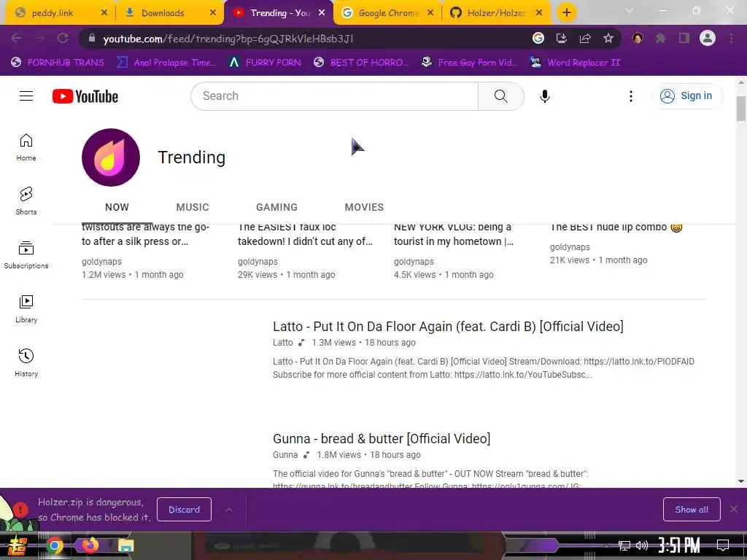Click the Sign in button
This screenshot has height=560, width=747.
click(686, 96)
